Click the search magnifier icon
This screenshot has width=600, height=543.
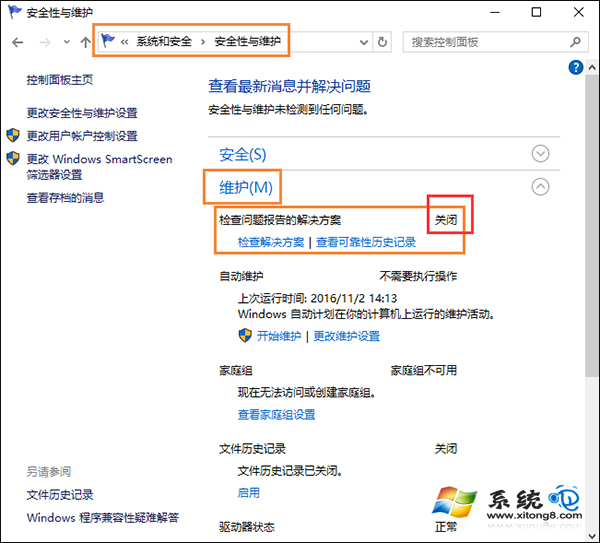575,42
